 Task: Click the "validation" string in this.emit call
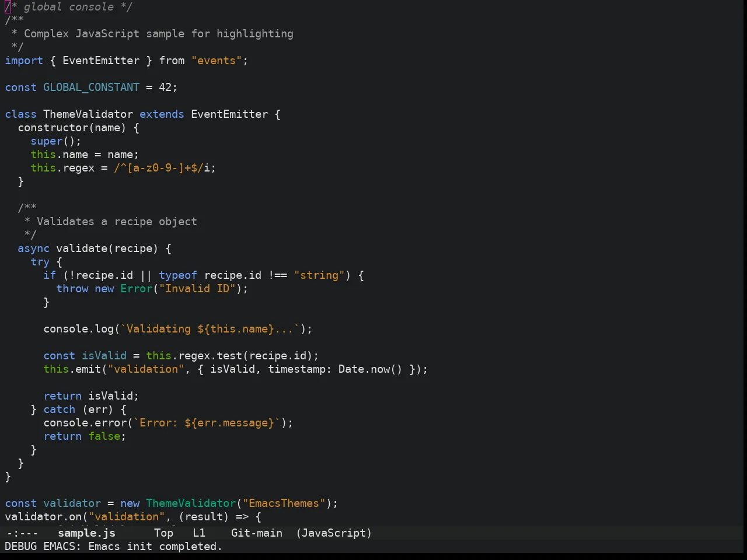tap(146, 369)
